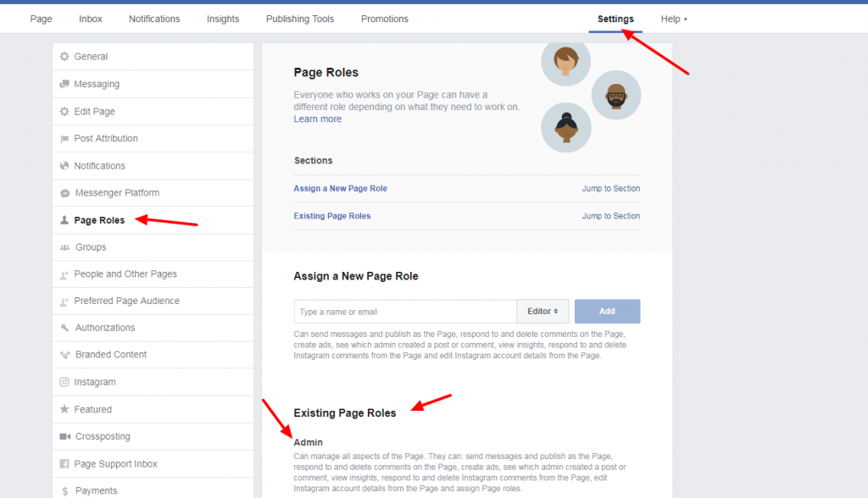Open Post Attribution label
Image resolution: width=868 pixels, height=498 pixels.
point(106,138)
